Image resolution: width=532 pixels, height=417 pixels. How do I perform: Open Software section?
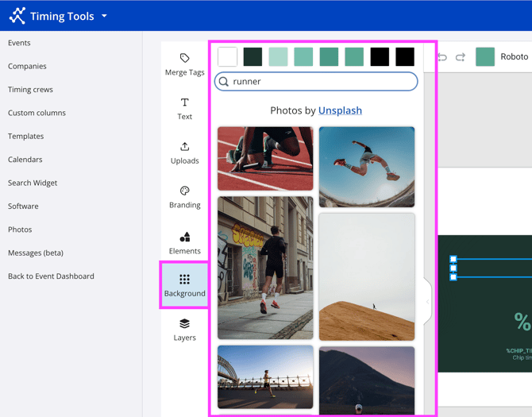tap(23, 207)
